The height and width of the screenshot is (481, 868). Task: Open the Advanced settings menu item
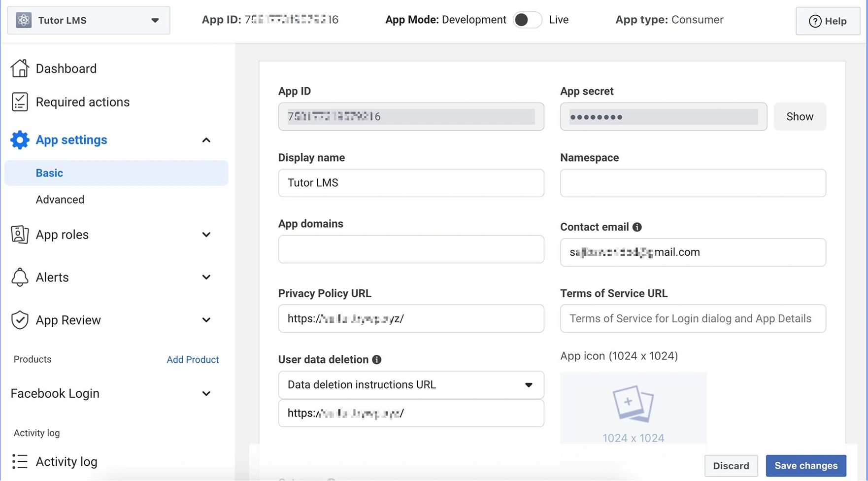pos(60,200)
